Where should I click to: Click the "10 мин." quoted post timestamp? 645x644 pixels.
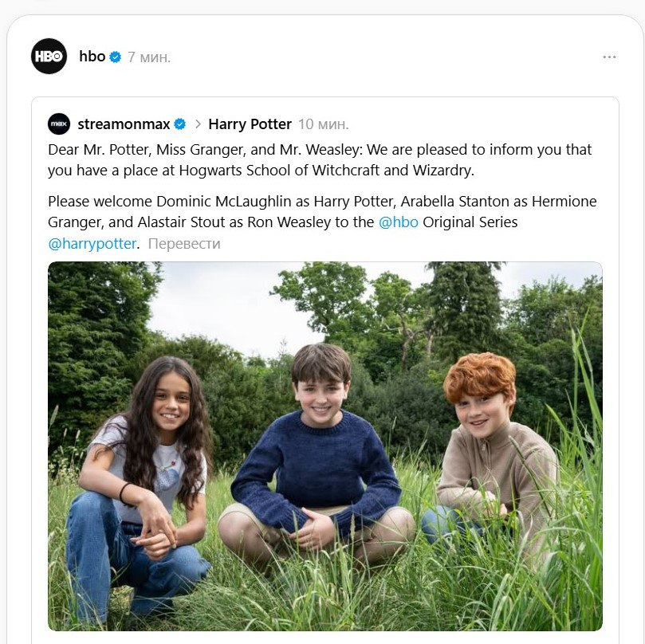pos(323,124)
